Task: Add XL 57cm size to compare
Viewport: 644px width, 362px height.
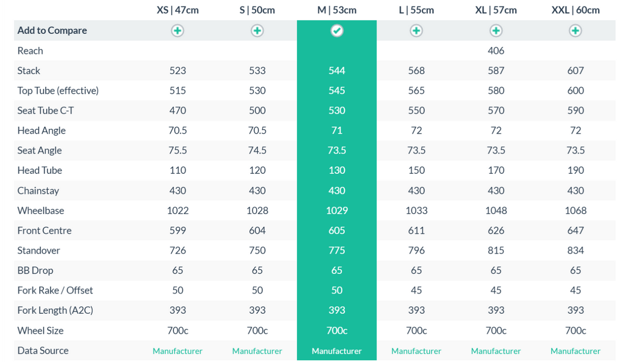Action: pos(496,31)
